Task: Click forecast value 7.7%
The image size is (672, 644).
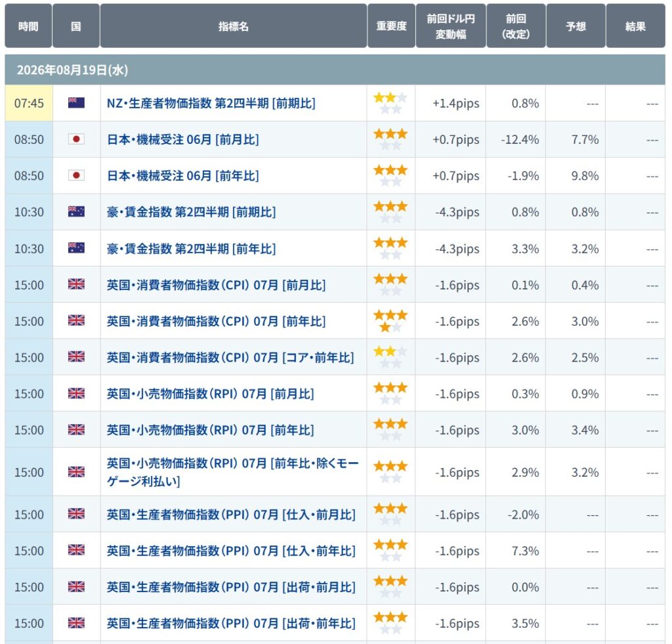Action: coord(585,139)
